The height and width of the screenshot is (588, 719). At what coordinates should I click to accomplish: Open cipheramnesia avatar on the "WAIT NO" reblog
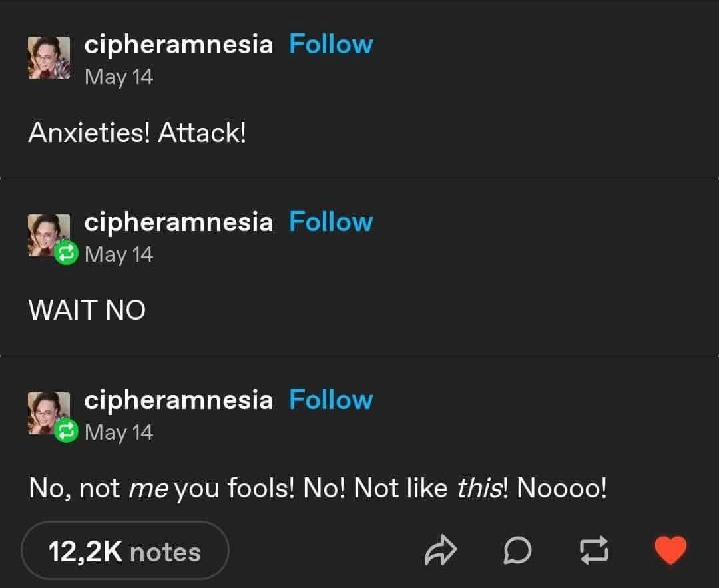point(49,235)
